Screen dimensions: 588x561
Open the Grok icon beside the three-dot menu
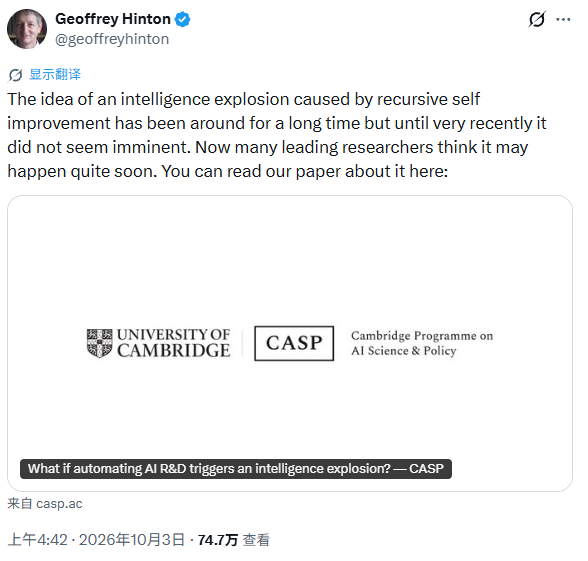(537, 20)
